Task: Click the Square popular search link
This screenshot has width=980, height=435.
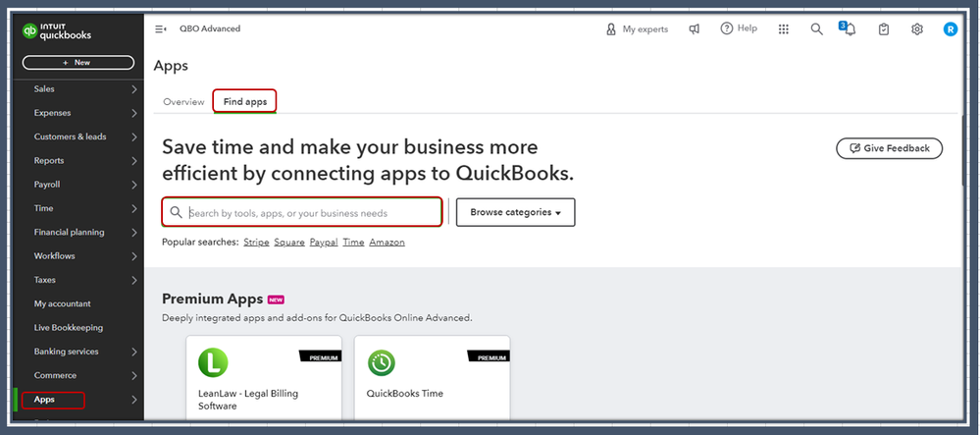Action: (x=289, y=243)
